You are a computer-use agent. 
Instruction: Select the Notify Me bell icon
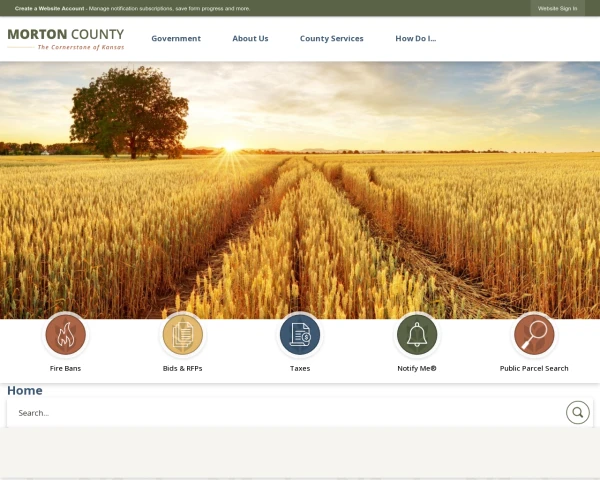[417, 335]
